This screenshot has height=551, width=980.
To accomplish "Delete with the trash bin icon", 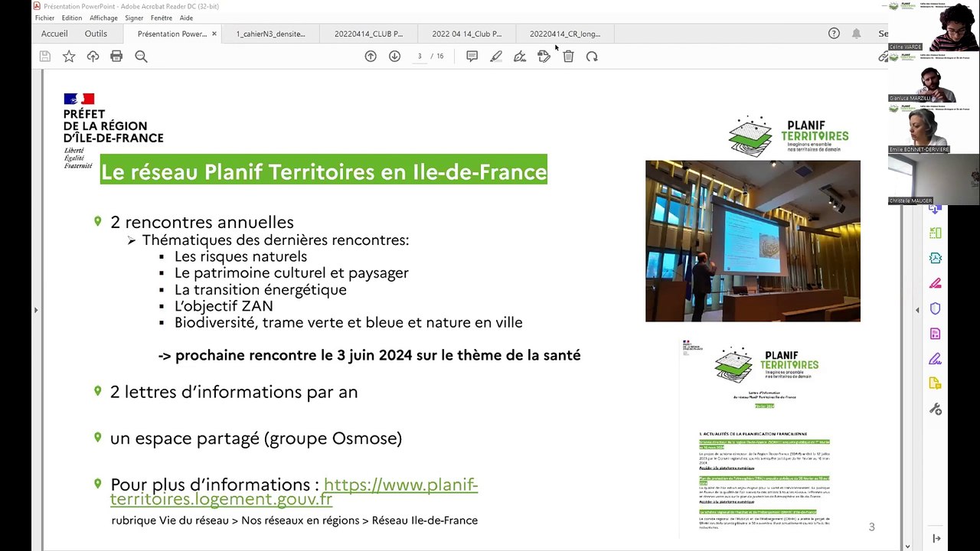I will [568, 56].
